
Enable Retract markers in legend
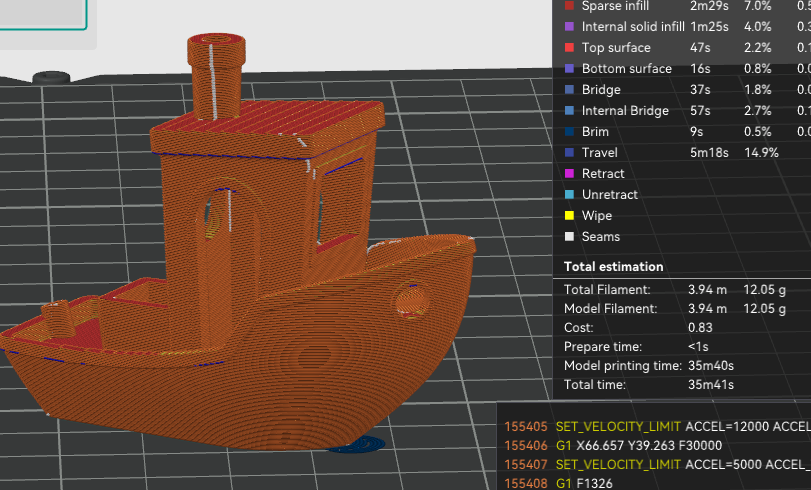(x=602, y=174)
